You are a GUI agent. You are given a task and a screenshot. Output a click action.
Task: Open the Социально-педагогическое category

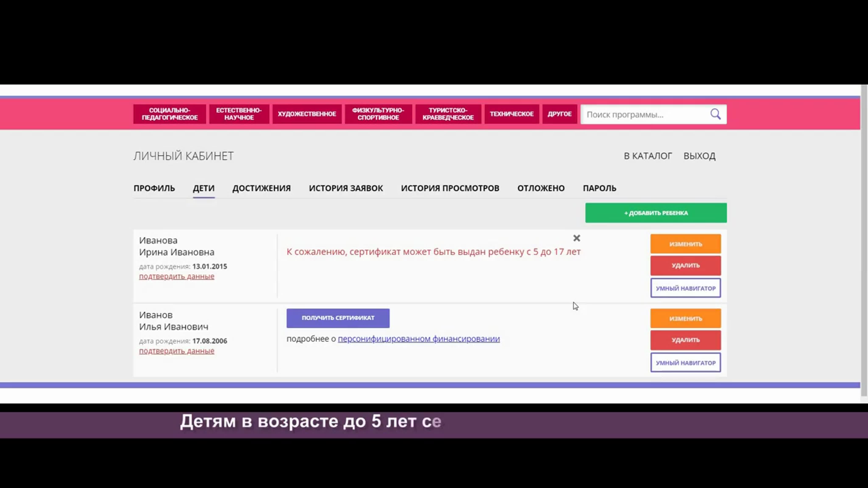170,114
